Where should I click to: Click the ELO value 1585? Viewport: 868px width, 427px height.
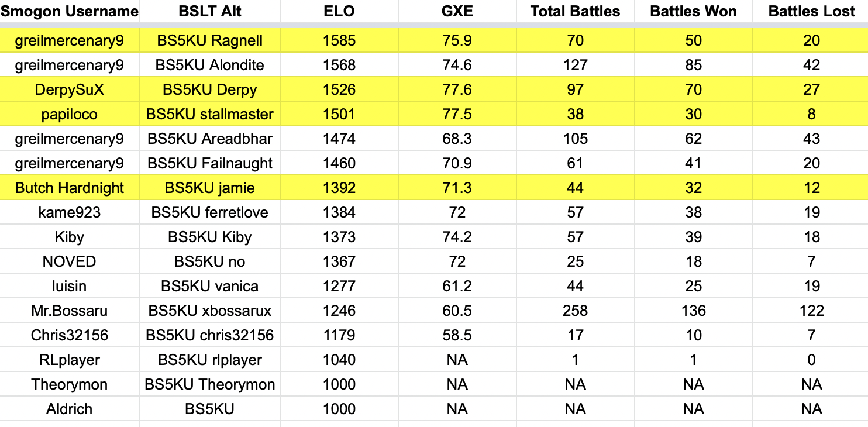(x=339, y=40)
